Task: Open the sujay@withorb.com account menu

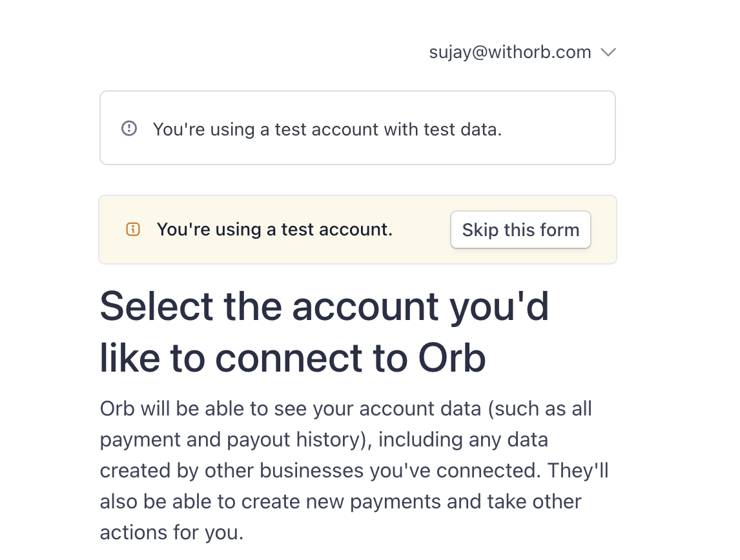Action: (510, 53)
